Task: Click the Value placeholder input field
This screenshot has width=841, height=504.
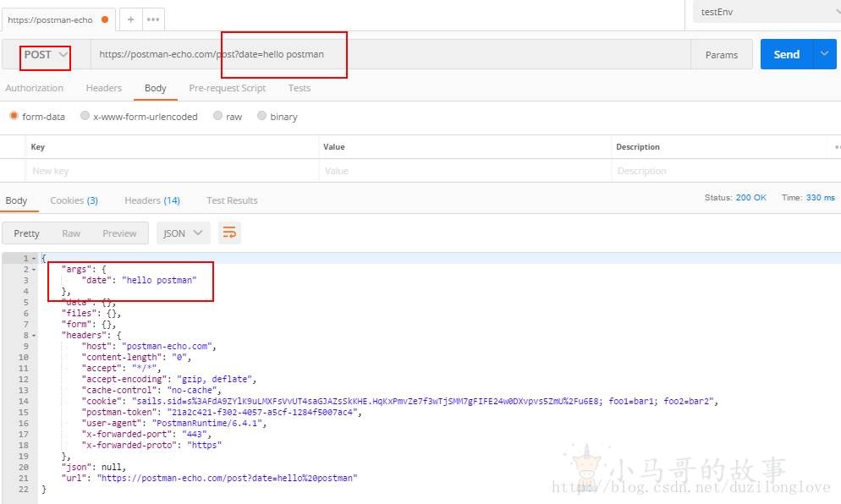Action: click(x=464, y=171)
